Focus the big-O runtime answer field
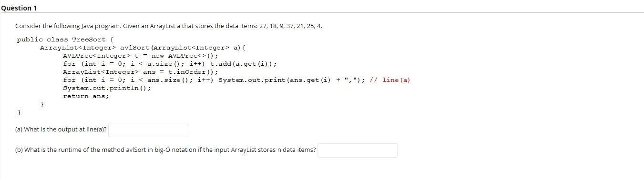 (358, 150)
